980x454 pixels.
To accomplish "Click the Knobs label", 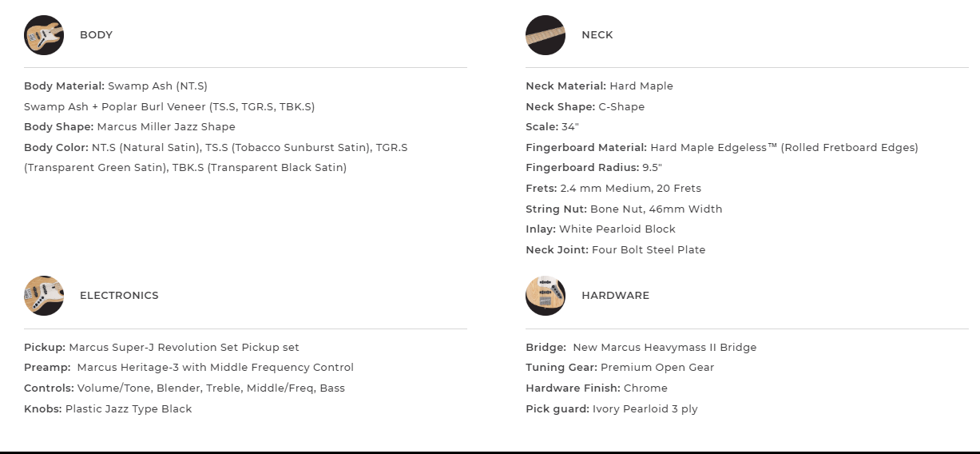I will point(42,409).
